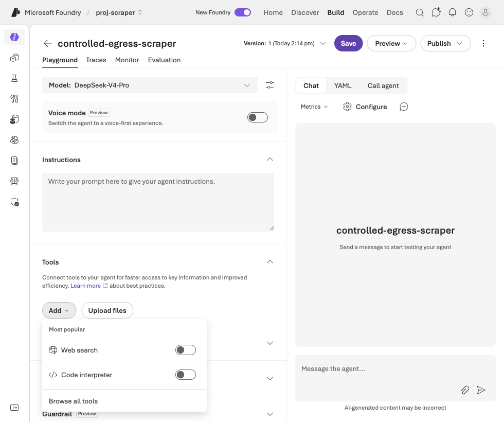Open the Learn more link
The width and height of the screenshot is (504, 422).
tap(89, 286)
